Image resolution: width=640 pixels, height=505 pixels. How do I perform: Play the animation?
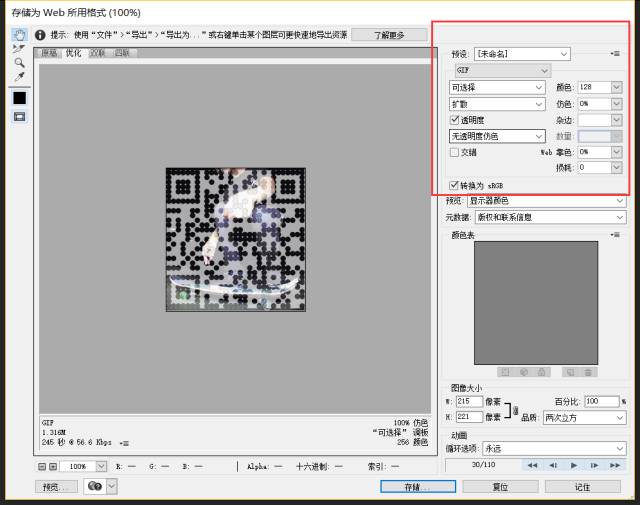[x=573, y=465]
